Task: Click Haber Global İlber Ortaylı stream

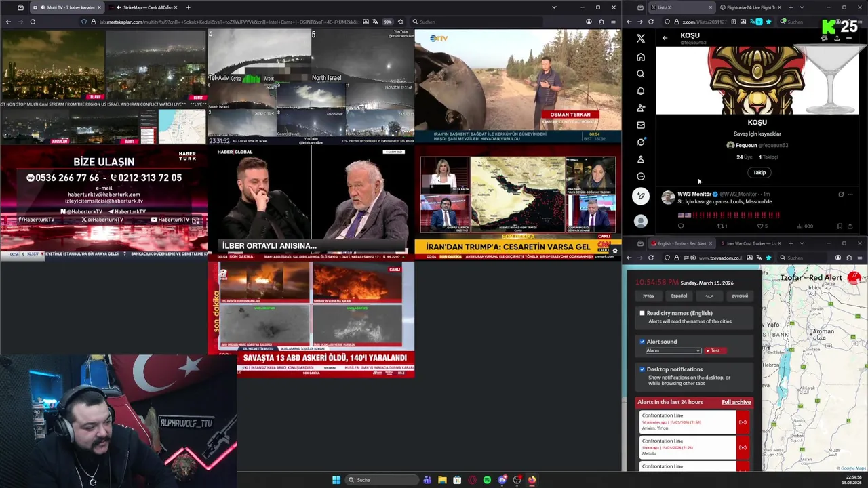Action: (x=311, y=203)
